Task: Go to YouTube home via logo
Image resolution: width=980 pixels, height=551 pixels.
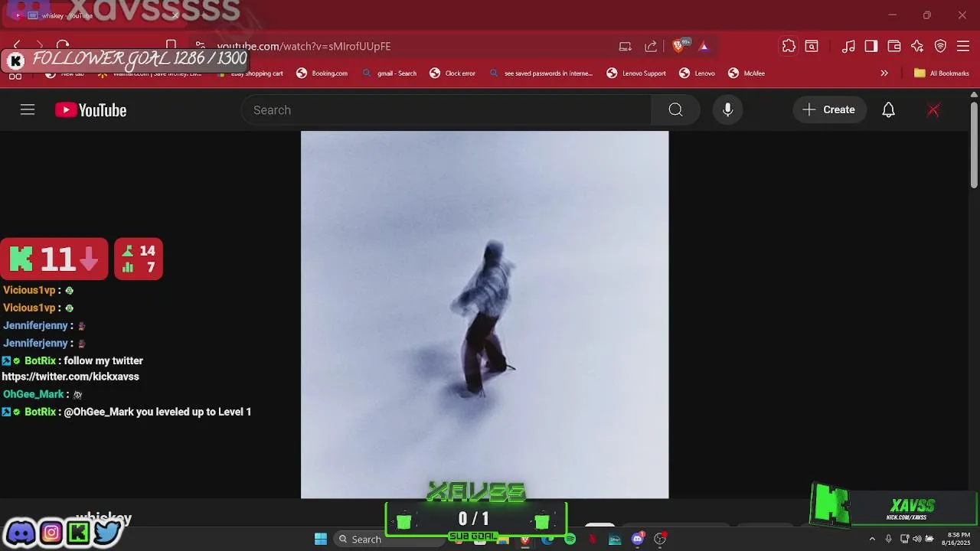Action: 90,110
